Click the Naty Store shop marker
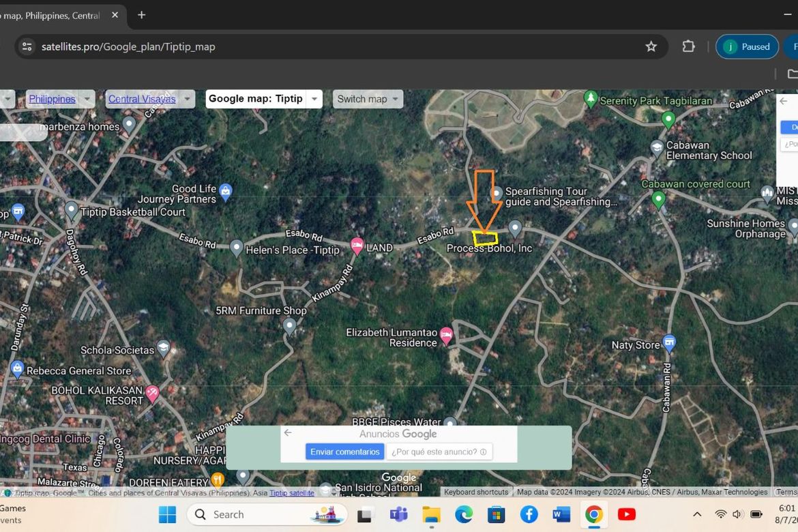This screenshot has height=532, width=798. [x=669, y=342]
